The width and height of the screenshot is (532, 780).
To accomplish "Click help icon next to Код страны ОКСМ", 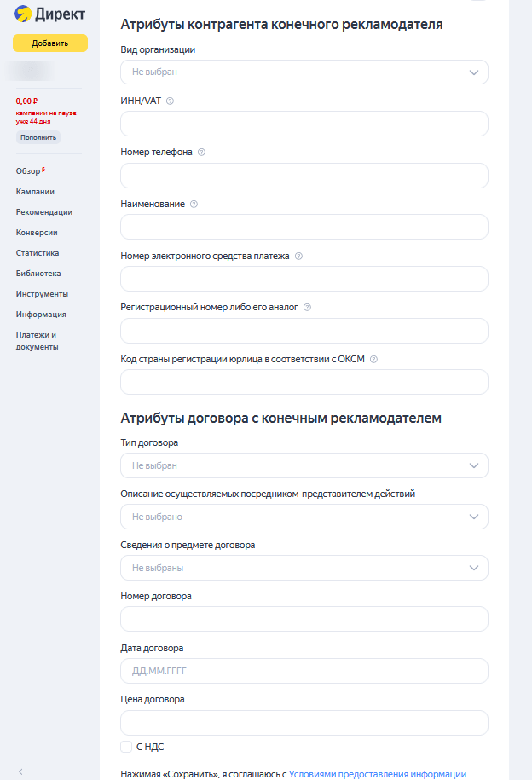I will click(373, 359).
